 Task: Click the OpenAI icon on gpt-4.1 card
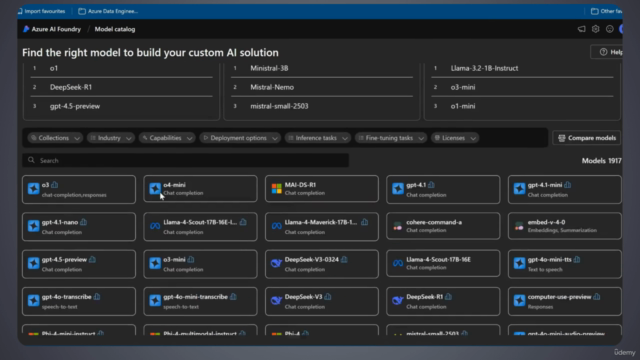[x=398, y=189]
